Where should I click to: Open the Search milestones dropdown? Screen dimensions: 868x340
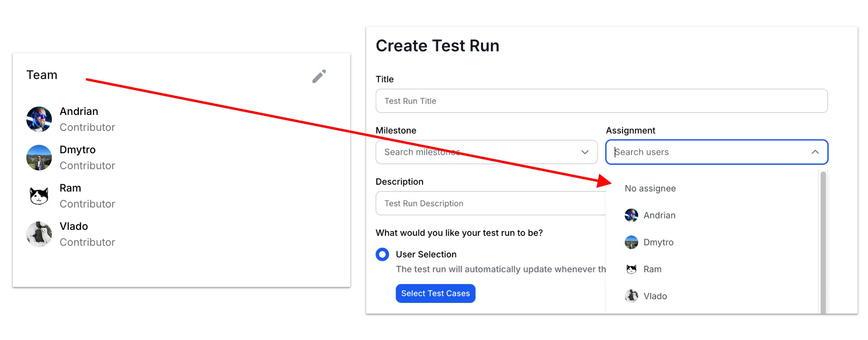coord(486,152)
